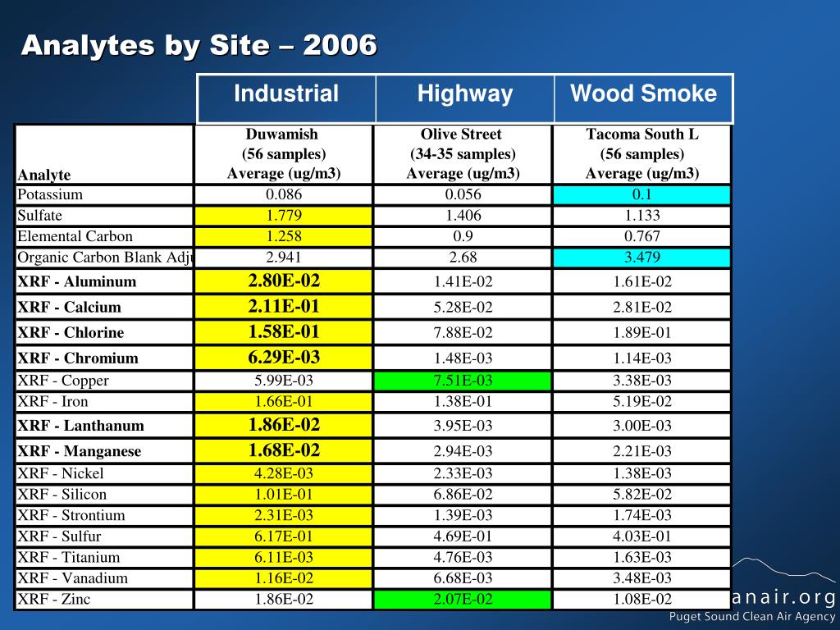Click the slide title 'Analytes by Site – 2006'
The image size is (840, 630).
199,45
